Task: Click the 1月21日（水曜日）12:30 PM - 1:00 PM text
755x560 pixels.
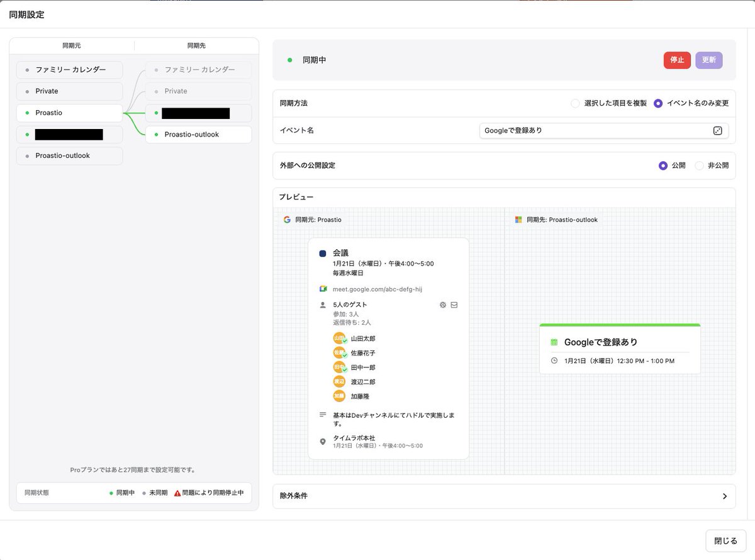Action: coord(619,361)
